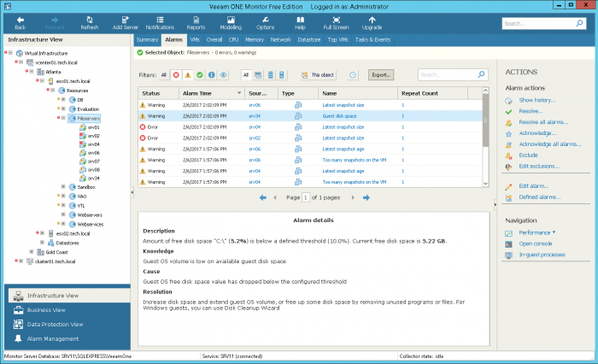
Task: Launch Modeling from the toolbar
Action: (231, 23)
